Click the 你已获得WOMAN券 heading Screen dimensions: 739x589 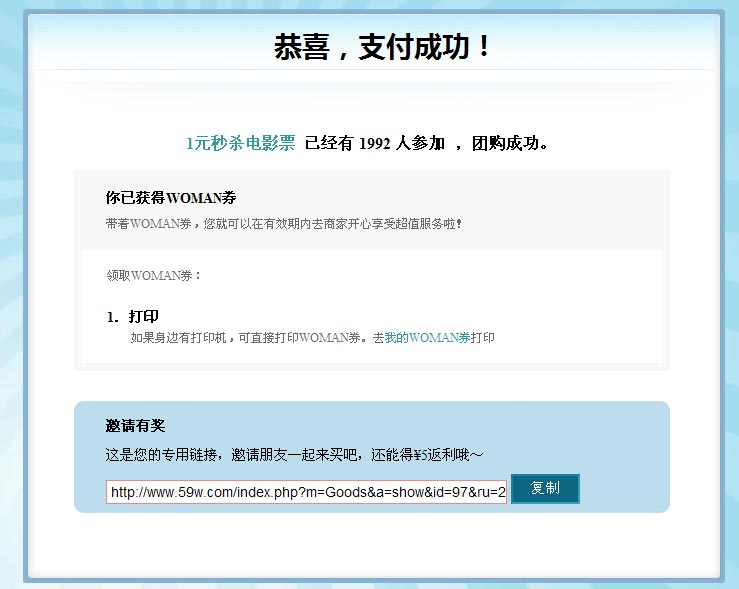pos(171,197)
